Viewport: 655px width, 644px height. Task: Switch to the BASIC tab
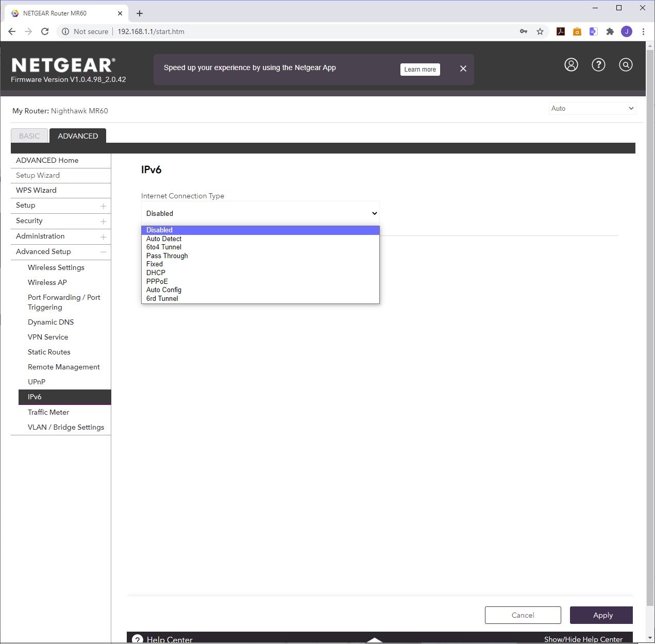pos(29,136)
